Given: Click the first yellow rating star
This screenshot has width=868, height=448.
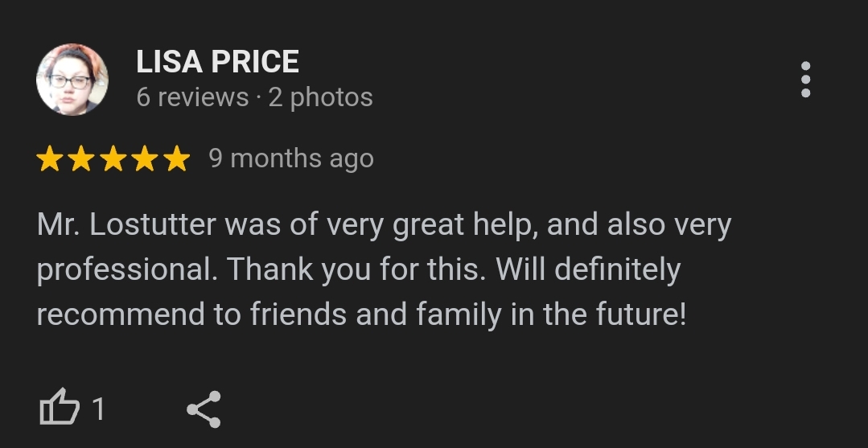Looking at the screenshot, I should point(50,159).
